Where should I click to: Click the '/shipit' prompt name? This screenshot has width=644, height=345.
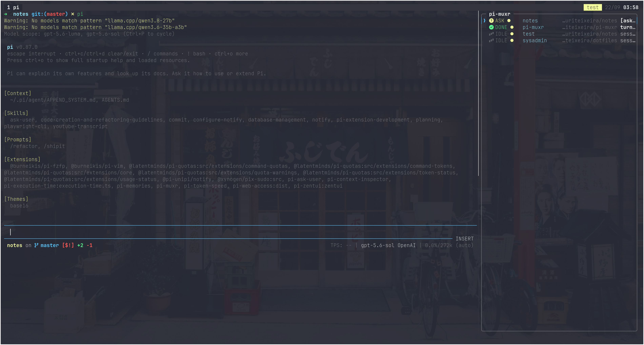tap(55, 146)
